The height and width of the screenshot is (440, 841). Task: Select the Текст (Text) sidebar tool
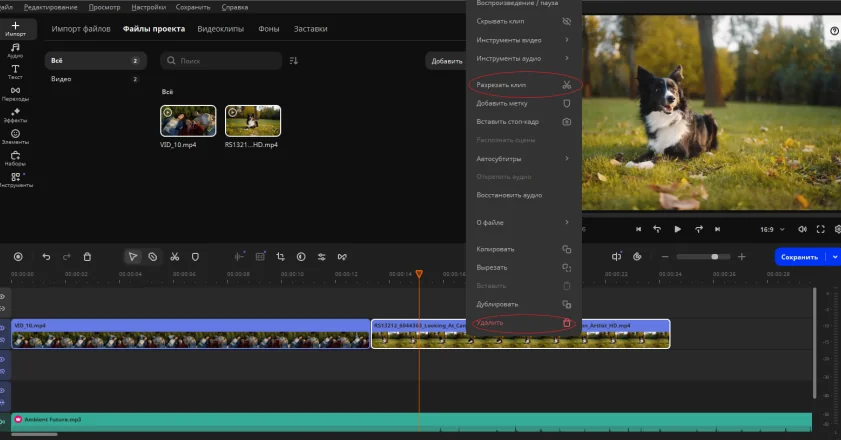[x=15, y=71]
